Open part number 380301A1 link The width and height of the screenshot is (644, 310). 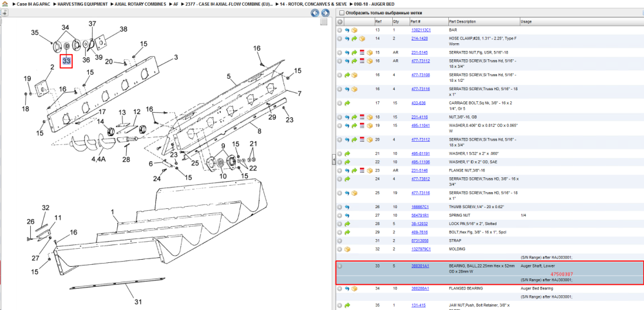420,266
